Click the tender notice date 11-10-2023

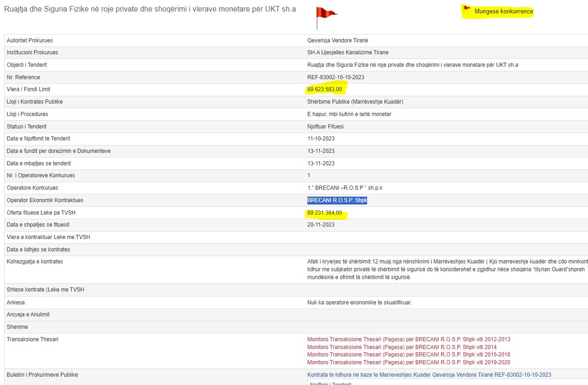pyautogui.click(x=321, y=139)
